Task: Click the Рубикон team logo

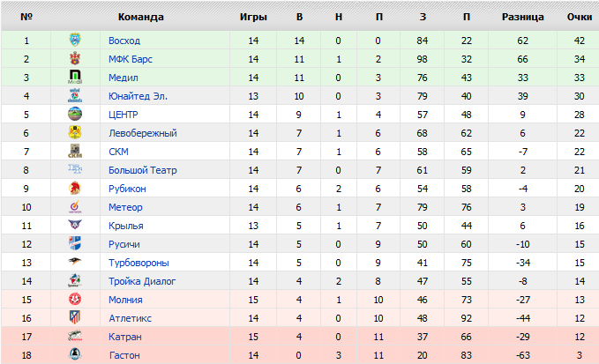Action: (75, 189)
